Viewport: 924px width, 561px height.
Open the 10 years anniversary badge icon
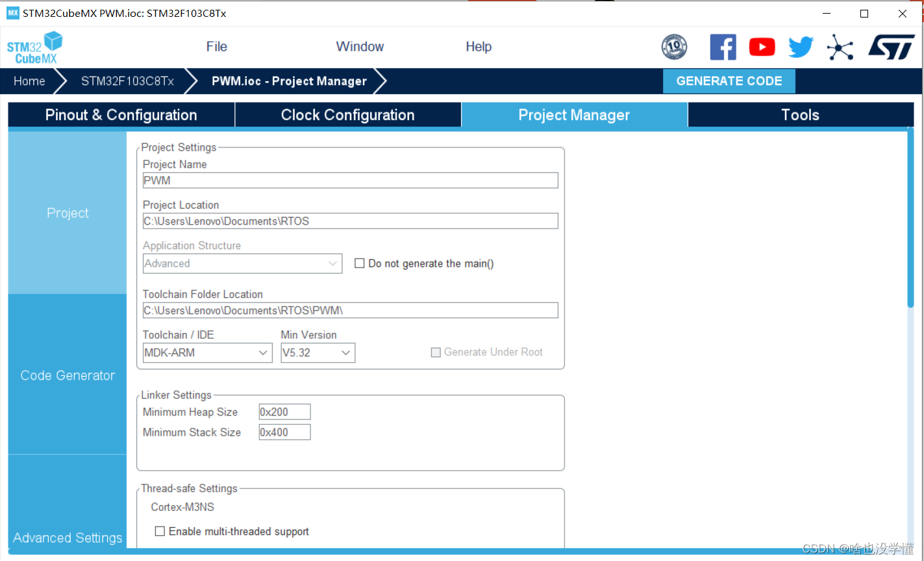pos(674,47)
